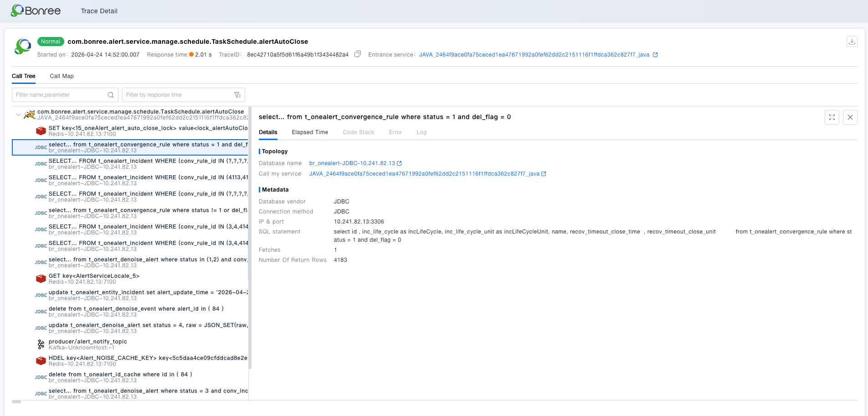Switch to the Call Map tab

(62, 76)
